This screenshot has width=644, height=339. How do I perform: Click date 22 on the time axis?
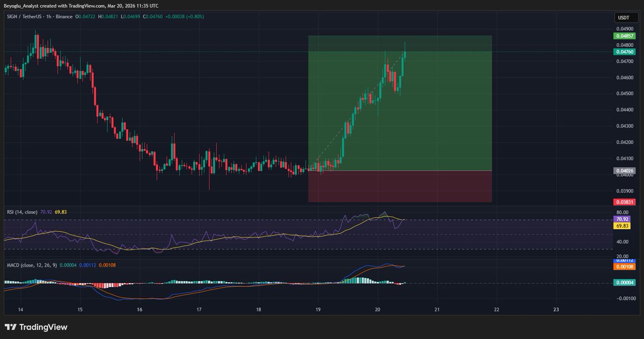pos(496,309)
